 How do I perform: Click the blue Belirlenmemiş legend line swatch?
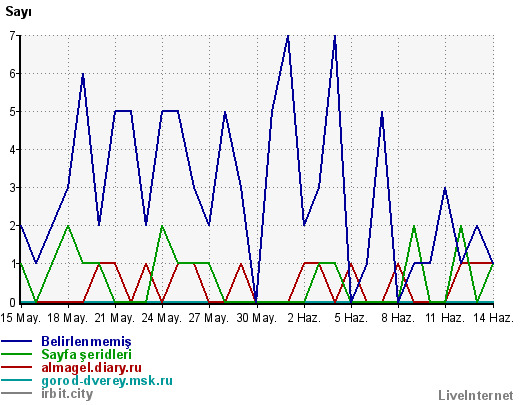pyautogui.click(x=17, y=341)
